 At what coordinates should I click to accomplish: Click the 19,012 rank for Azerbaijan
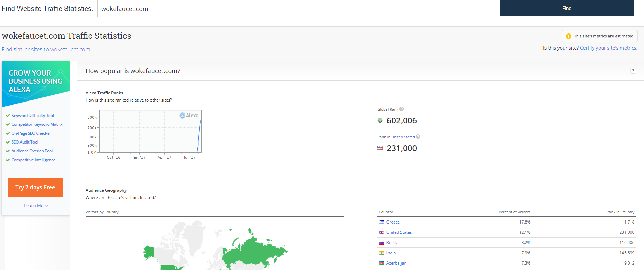point(628,263)
